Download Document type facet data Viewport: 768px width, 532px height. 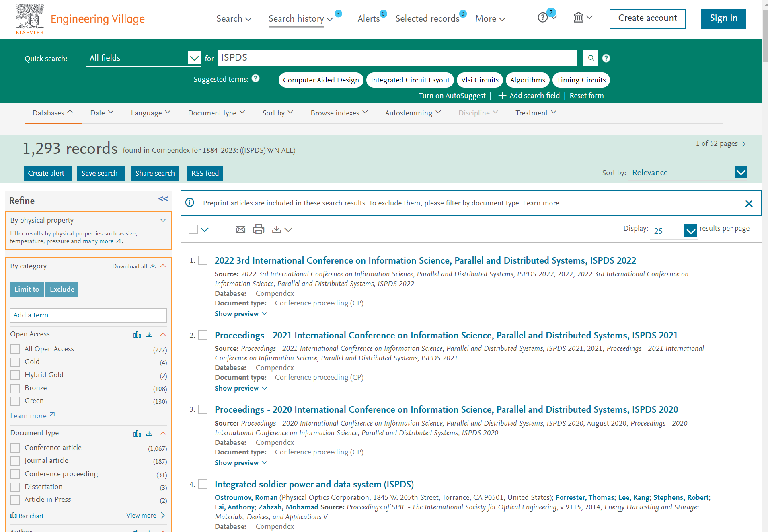[149, 434]
